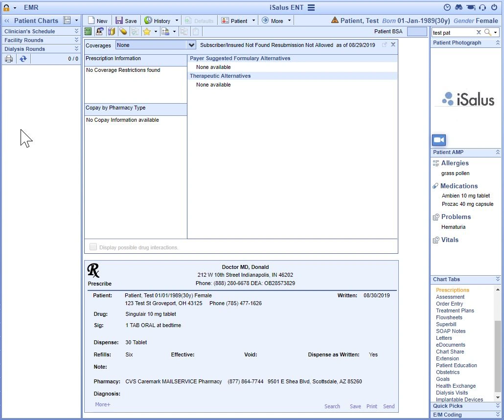The height and width of the screenshot is (420, 504).
Task: Open search using the binoculars icon
Action: [x=458, y=7]
